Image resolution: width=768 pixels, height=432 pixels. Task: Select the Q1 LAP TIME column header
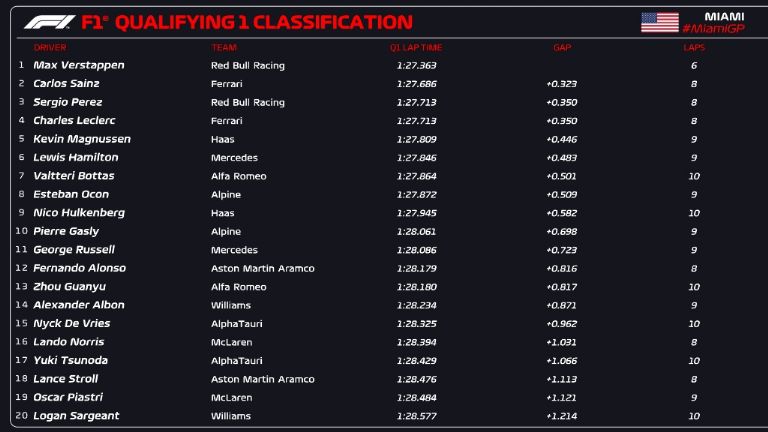tap(416, 47)
